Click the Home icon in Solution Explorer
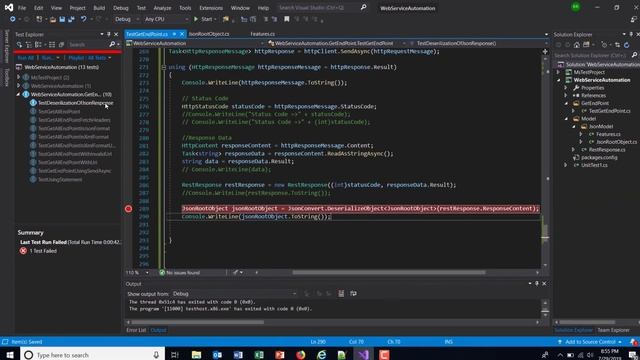640x360 pixels. 577,45
